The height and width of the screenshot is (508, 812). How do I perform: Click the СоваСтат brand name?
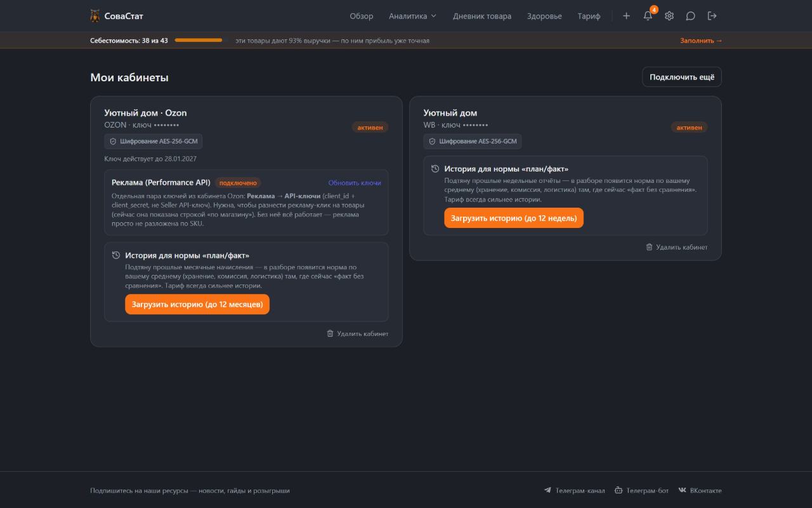pos(124,16)
